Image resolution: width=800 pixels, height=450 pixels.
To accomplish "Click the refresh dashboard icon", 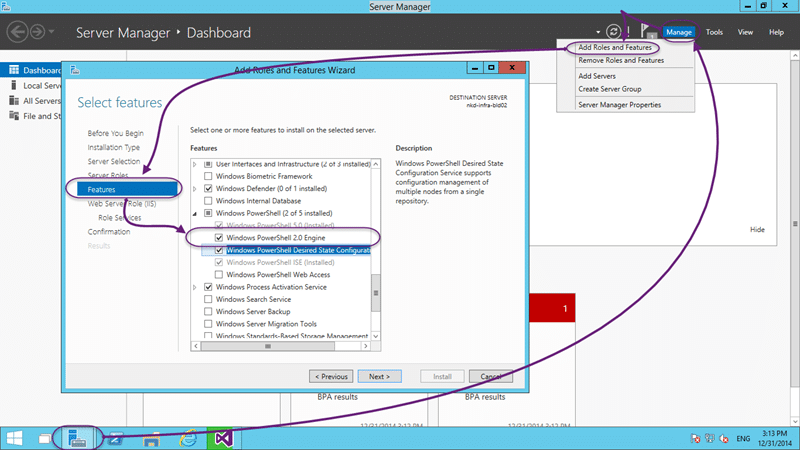I will pyautogui.click(x=613, y=32).
